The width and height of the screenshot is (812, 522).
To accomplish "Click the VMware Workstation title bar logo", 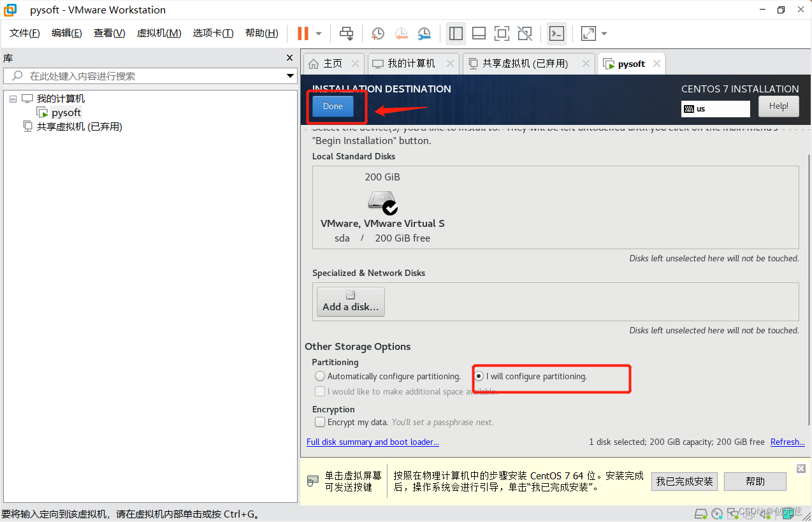I will (10, 10).
